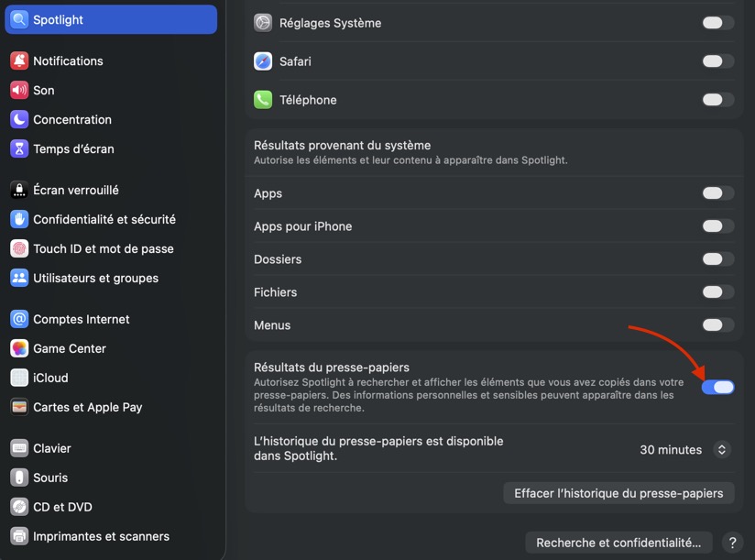The width and height of the screenshot is (755, 560).
Task: Click the Safari compass icon
Action: click(x=264, y=61)
